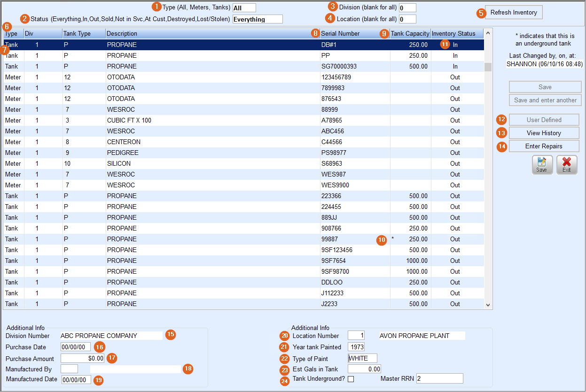Select the tank row with serial 9SF7654

click(x=244, y=261)
